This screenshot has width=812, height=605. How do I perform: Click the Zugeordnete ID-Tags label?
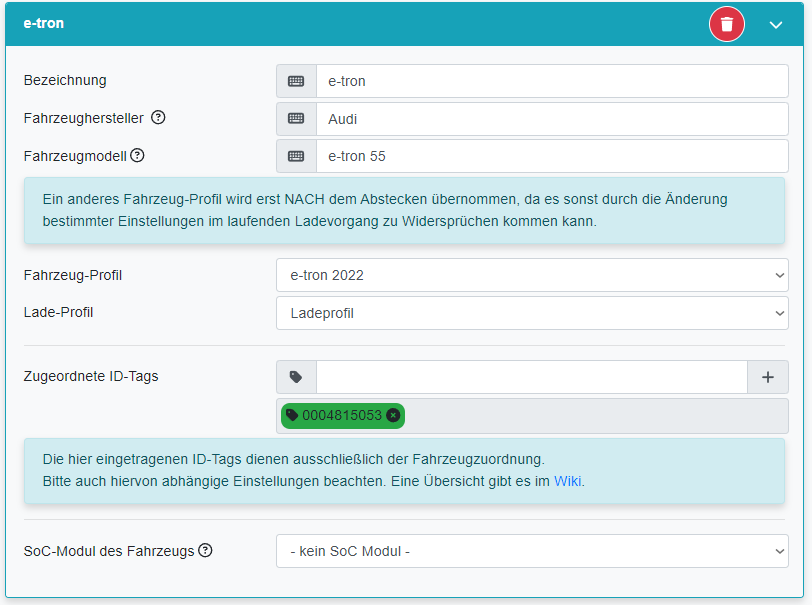click(x=91, y=376)
